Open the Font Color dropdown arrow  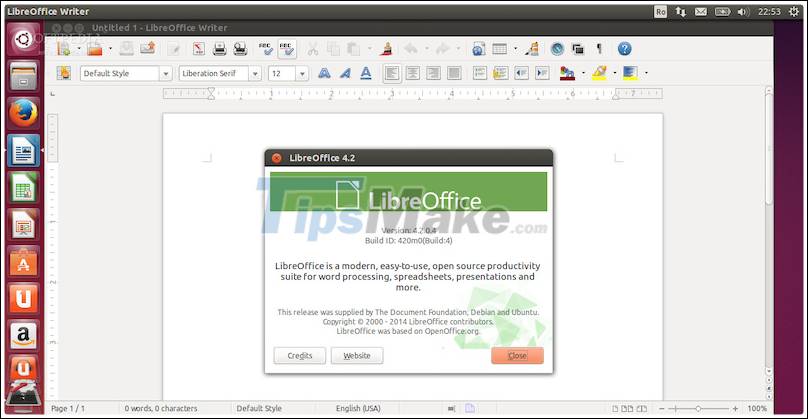tap(583, 73)
